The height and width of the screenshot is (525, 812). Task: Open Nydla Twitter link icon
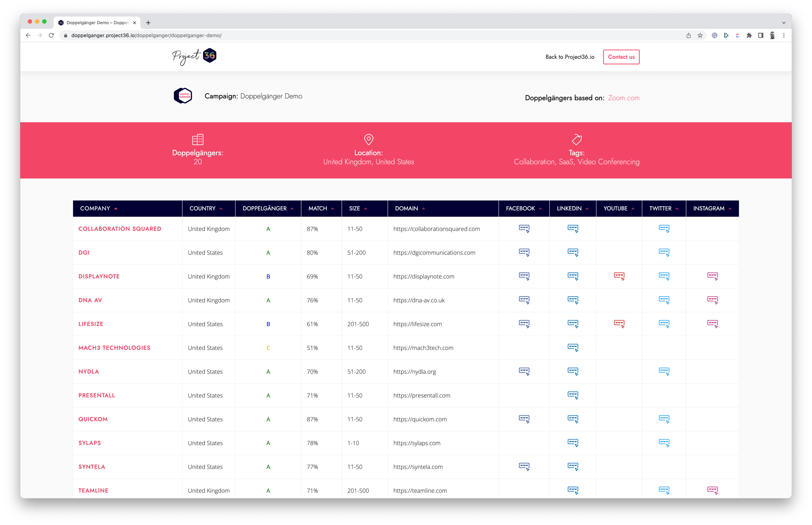664,372
